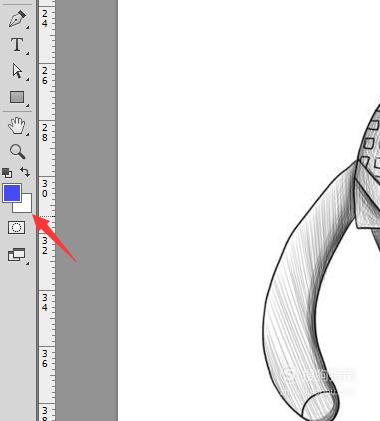Select the Hand tool
This screenshot has width=380, height=421.
(x=17, y=126)
